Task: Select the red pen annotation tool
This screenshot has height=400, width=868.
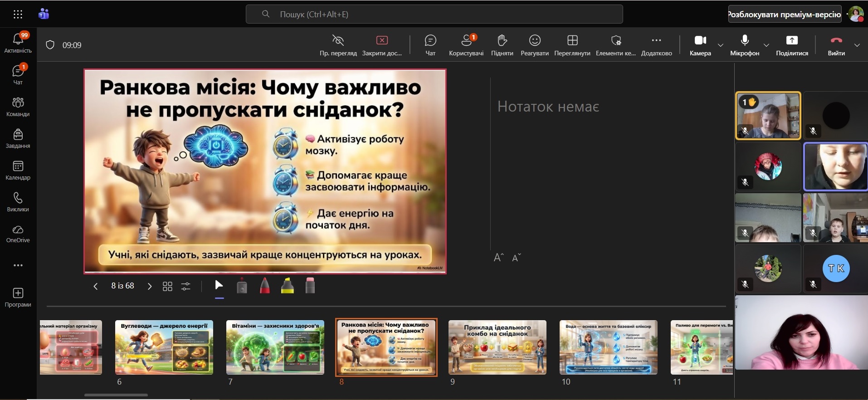Action: pos(265,286)
